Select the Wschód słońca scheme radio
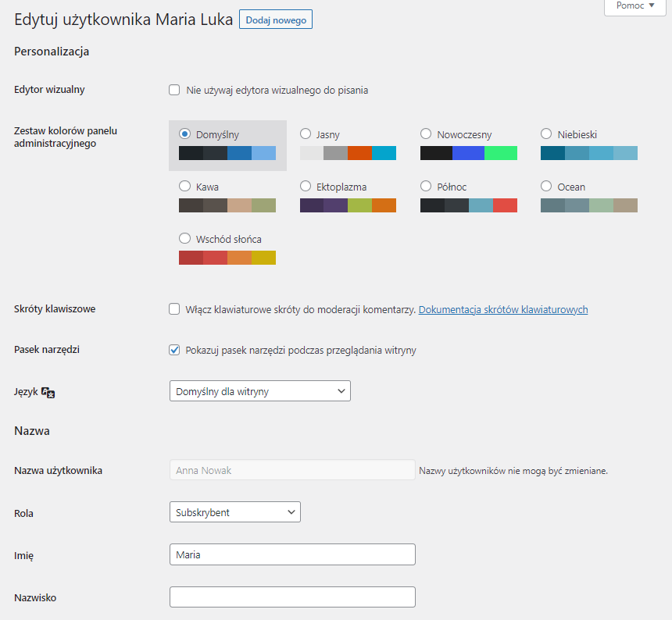This screenshot has width=672, height=620. click(x=184, y=238)
